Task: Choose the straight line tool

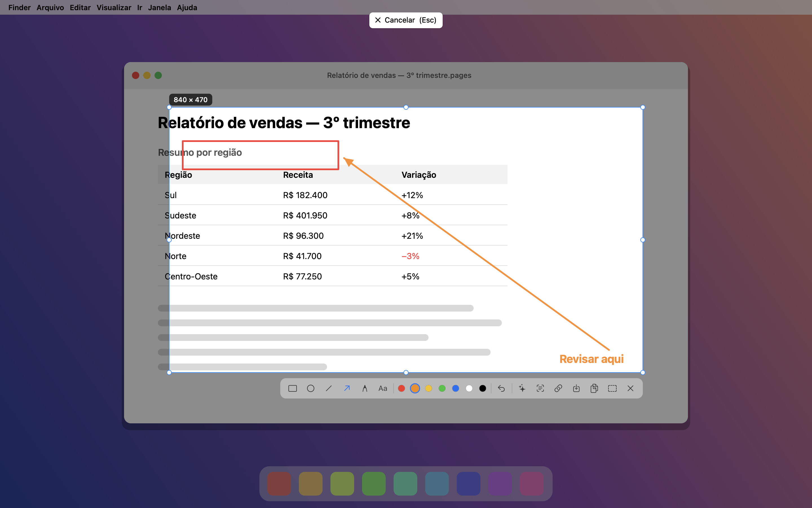Action: (328, 388)
